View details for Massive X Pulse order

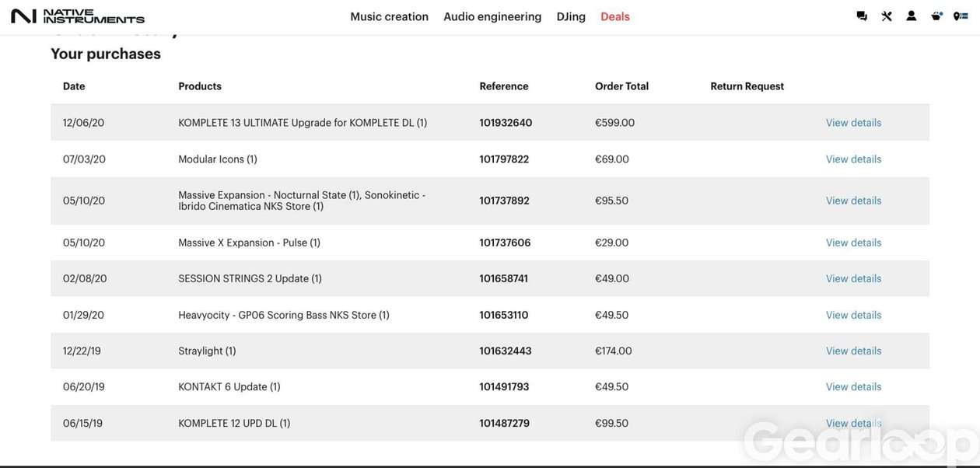pyautogui.click(x=853, y=243)
